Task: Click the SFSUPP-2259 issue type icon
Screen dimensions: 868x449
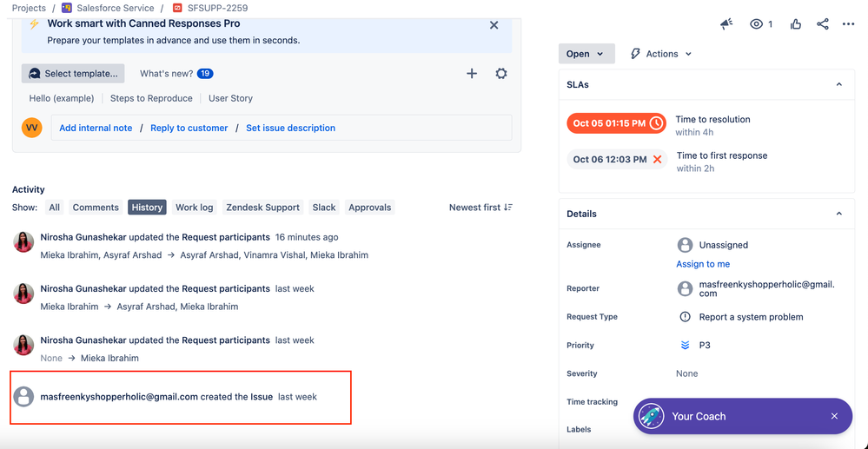Action: [x=177, y=8]
